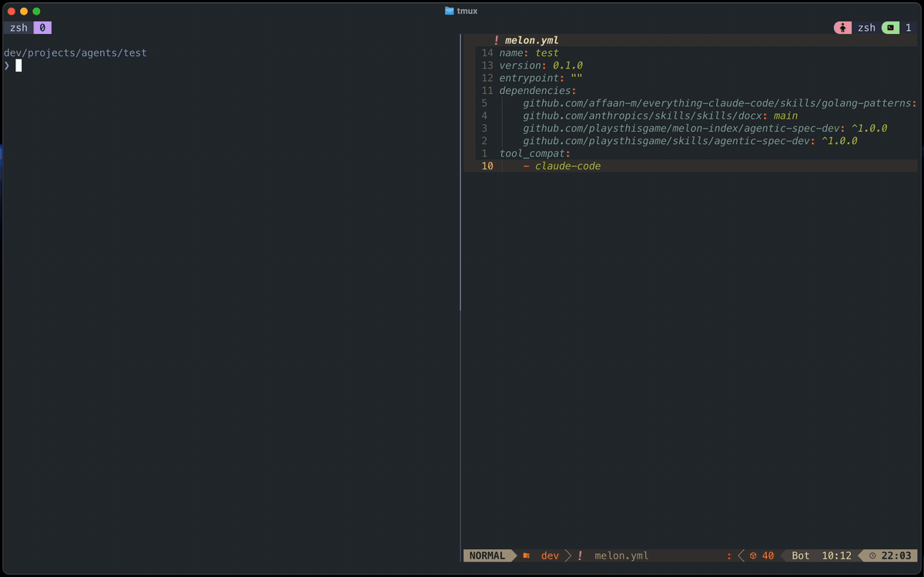Place cursor on the entrypoint line
This screenshot has height=577, width=924.
pyautogui.click(x=541, y=78)
